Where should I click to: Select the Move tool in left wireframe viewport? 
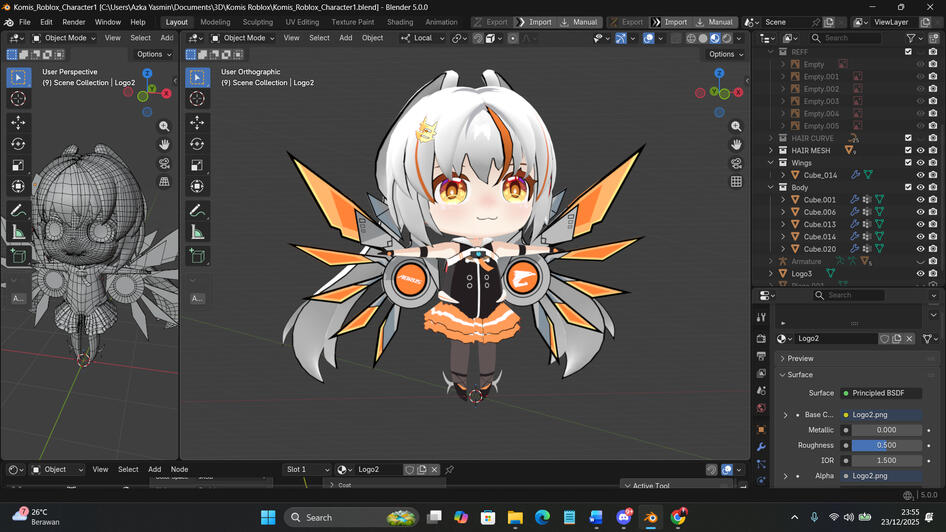[18, 122]
